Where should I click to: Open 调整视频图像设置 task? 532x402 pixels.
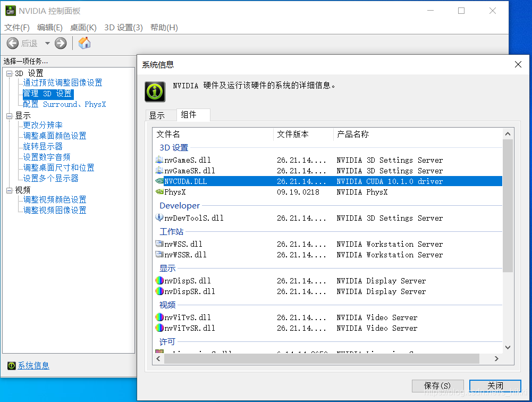(55, 210)
